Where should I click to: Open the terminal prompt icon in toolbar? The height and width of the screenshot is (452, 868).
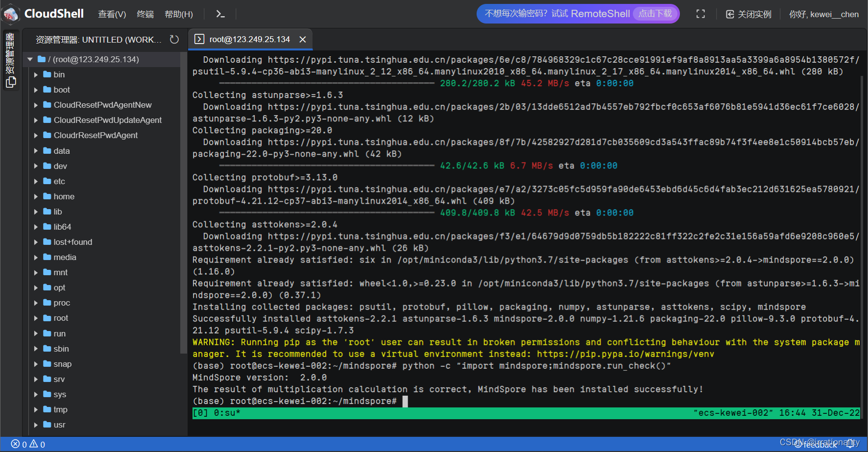click(220, 14)
